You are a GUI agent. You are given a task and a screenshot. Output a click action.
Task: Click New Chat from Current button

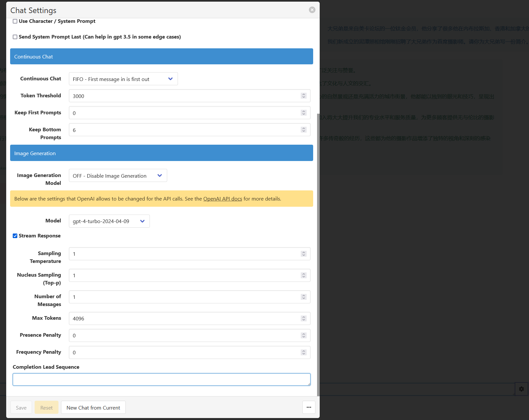pos(93,408)
